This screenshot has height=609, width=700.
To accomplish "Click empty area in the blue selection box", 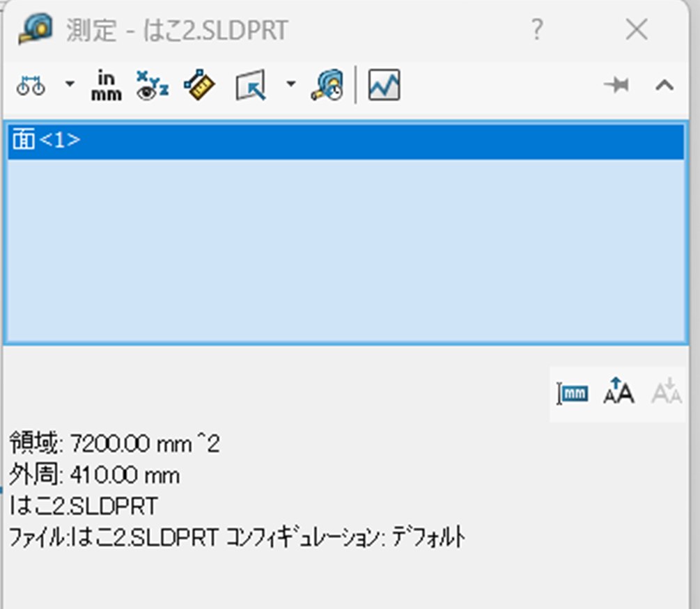I will coord(346,250).
